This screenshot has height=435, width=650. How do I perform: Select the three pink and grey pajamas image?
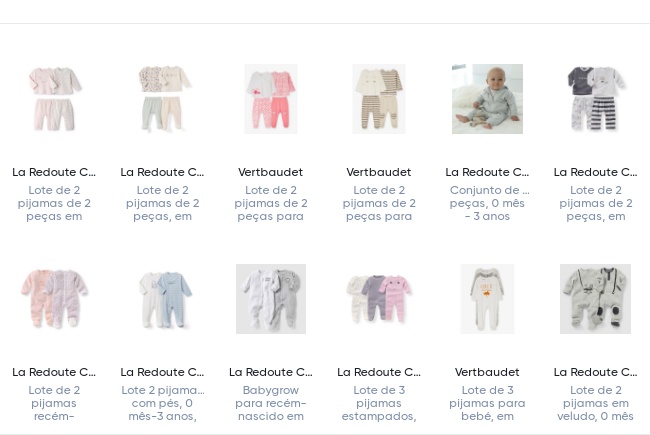(379, 299)
